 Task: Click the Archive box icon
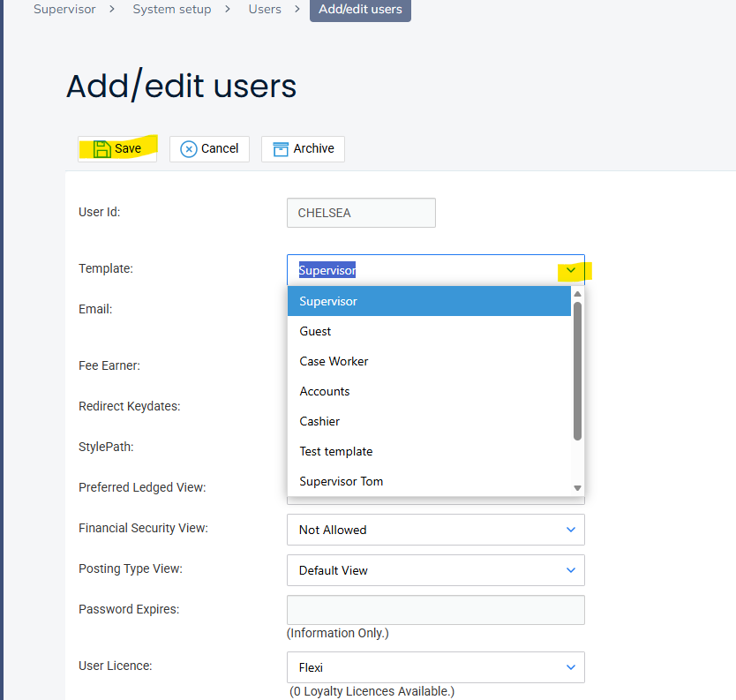pyautogui.click(x=281, y=148)
